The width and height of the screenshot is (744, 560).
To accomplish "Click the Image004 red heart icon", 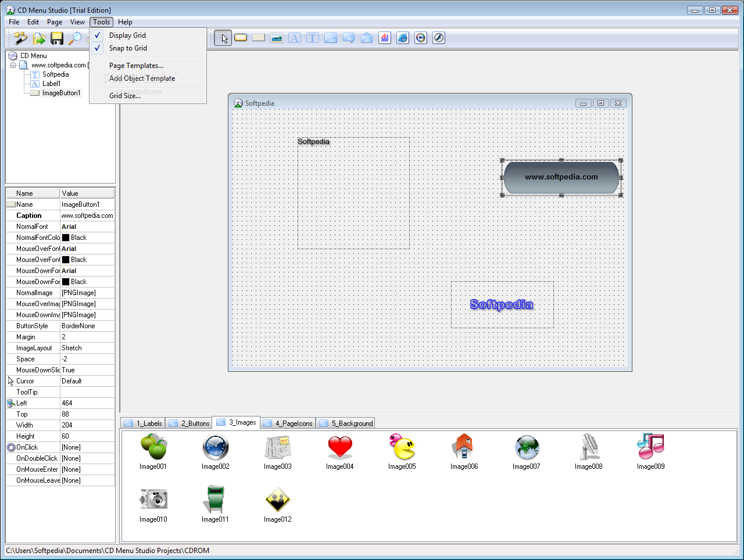I will (x=340, y=447).
